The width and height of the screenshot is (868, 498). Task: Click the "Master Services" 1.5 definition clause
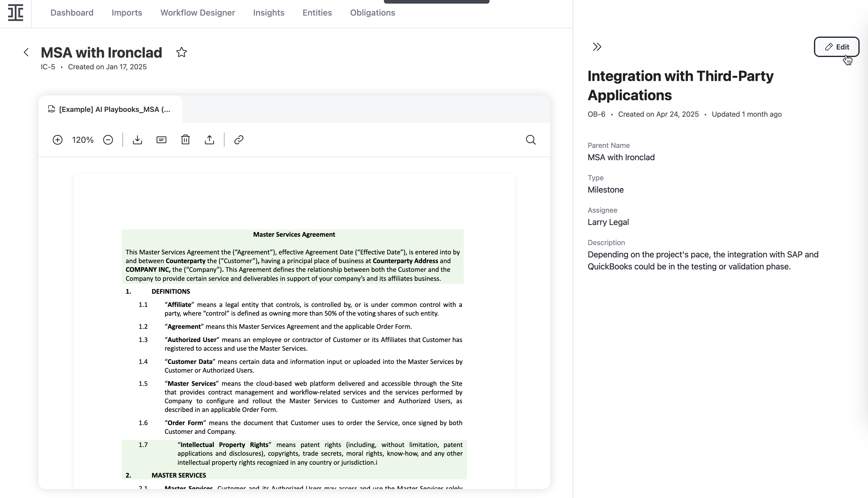point(313,396)
